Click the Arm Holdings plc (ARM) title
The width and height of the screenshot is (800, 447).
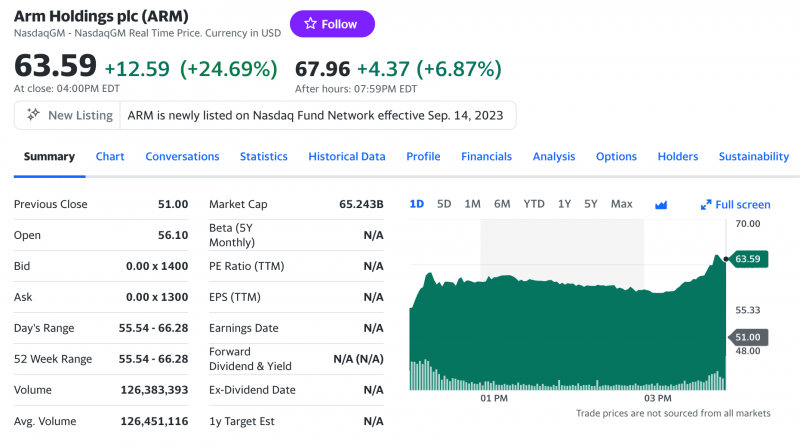pos(101,16)
